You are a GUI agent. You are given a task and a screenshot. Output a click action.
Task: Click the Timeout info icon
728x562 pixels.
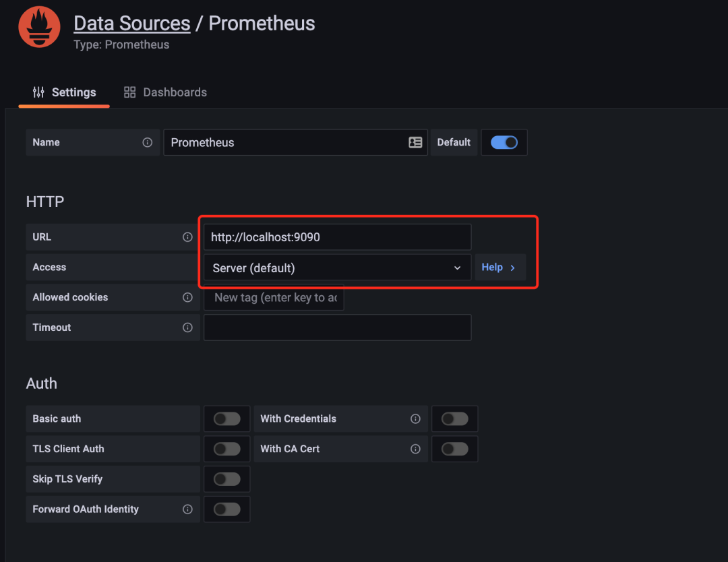click(187, 327)
